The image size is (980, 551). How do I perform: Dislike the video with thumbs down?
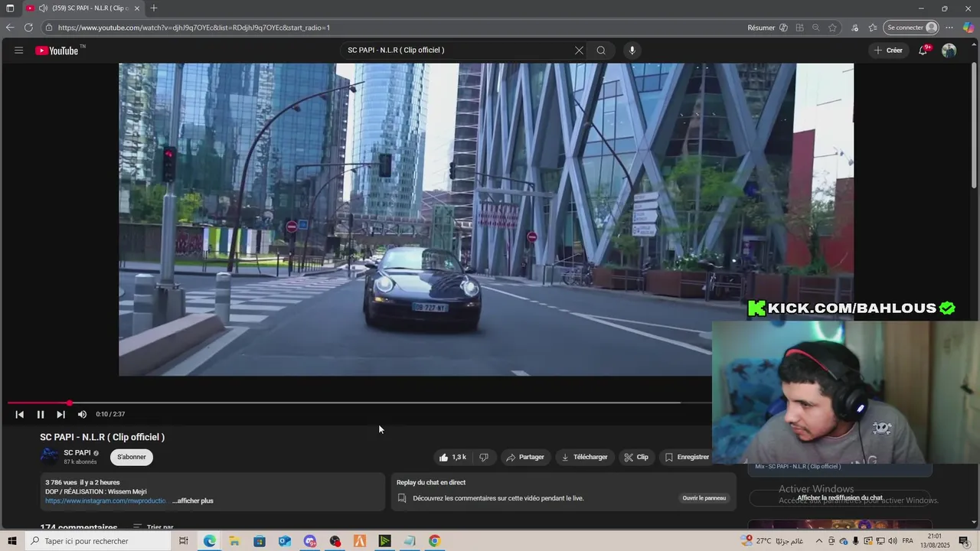[484, 457]
